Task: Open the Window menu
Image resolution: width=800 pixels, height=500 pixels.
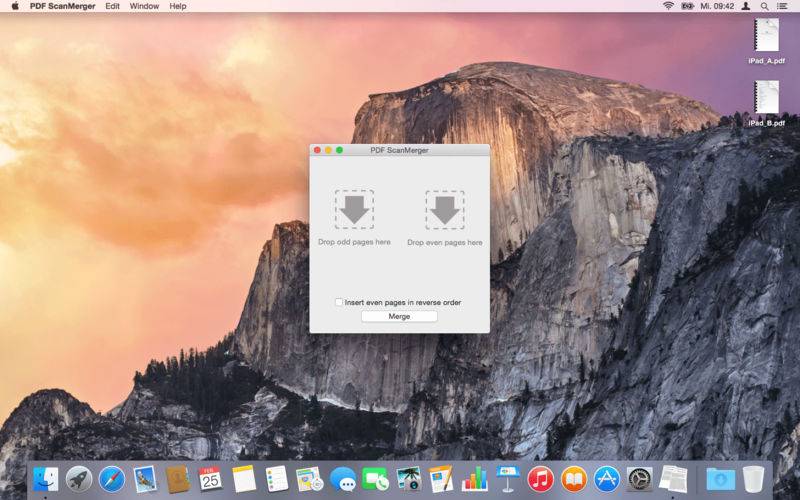Action: [x=144, y=6]
